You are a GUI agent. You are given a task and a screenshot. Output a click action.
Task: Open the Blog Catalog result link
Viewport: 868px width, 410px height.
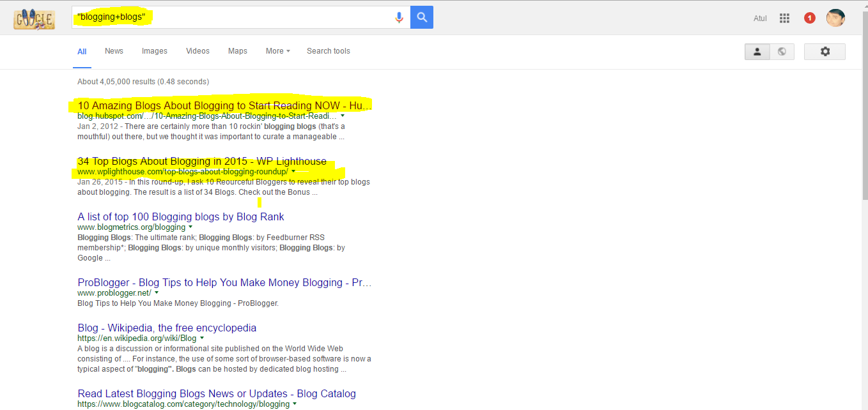[x=217, y=393]
